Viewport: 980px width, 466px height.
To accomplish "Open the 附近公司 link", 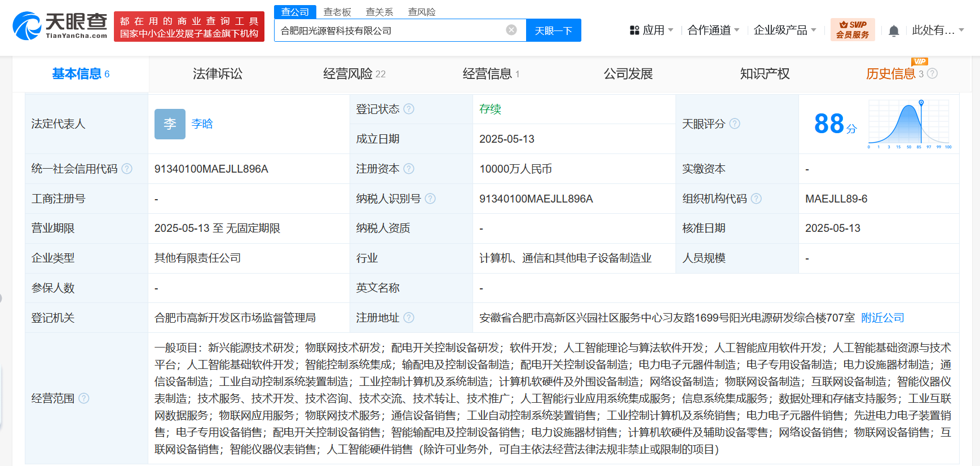I will (x=882, y=318).
